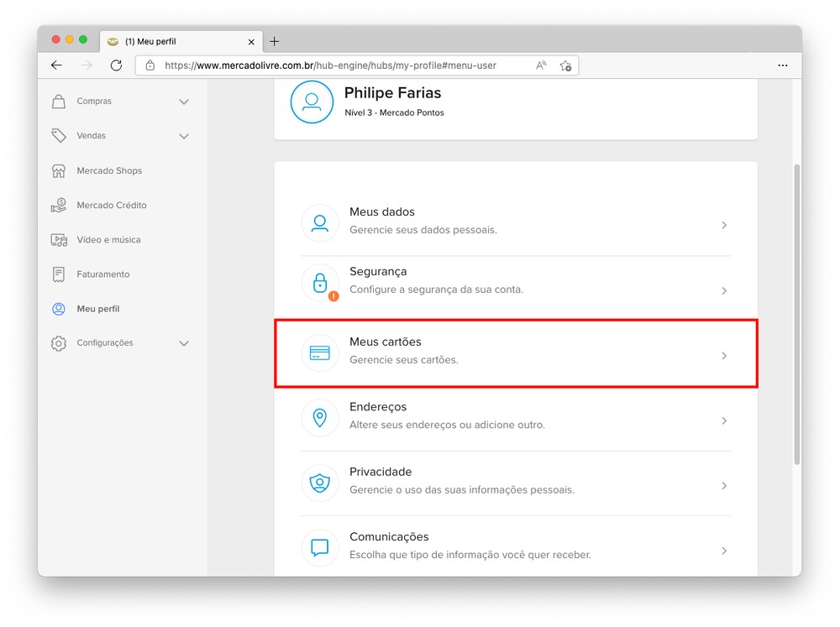Click the browser address bar URL
The image size is (840, 627).
[336, 65]
